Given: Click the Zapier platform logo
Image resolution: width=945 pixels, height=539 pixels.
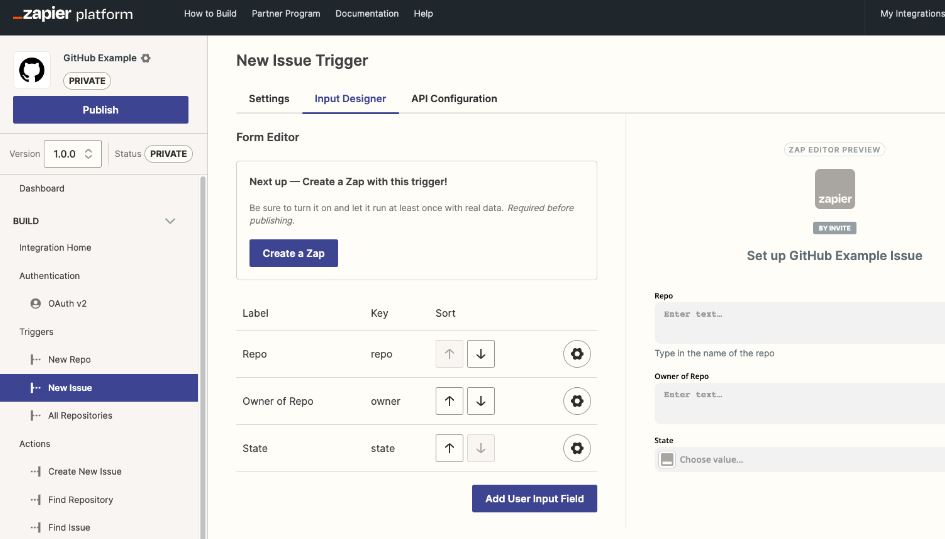Looking at the screenshot, I should pos(73,14).
